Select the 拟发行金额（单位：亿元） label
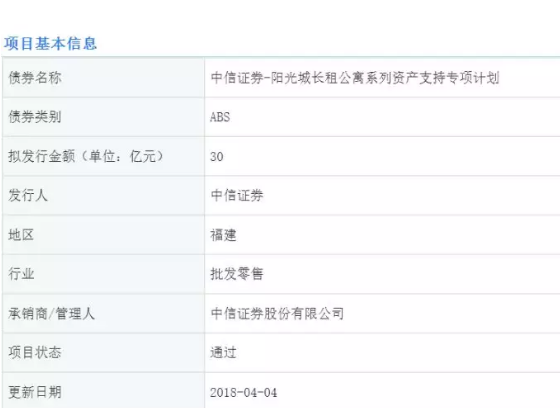 pyautogui.click(x=86, y=156)
